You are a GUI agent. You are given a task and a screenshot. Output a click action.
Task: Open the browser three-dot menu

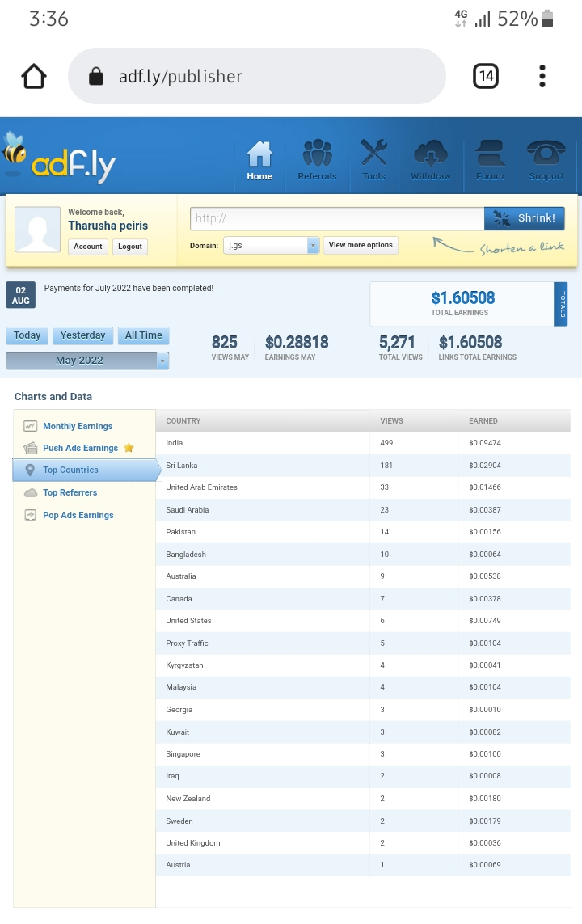pos(542,76)
